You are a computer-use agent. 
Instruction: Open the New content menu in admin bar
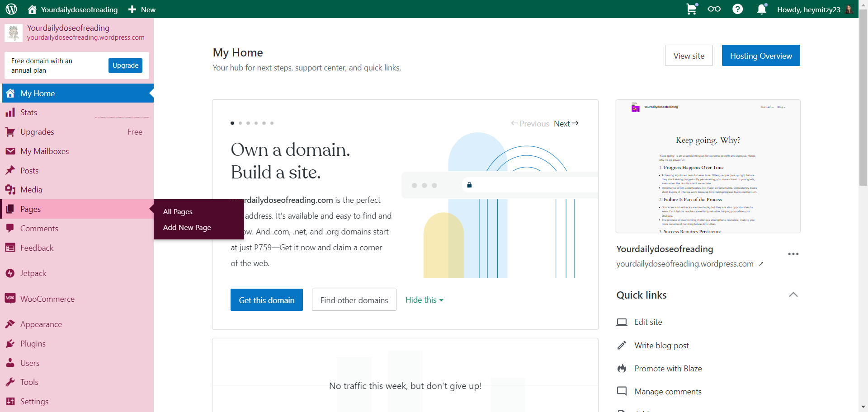click(x=142, y=9)
